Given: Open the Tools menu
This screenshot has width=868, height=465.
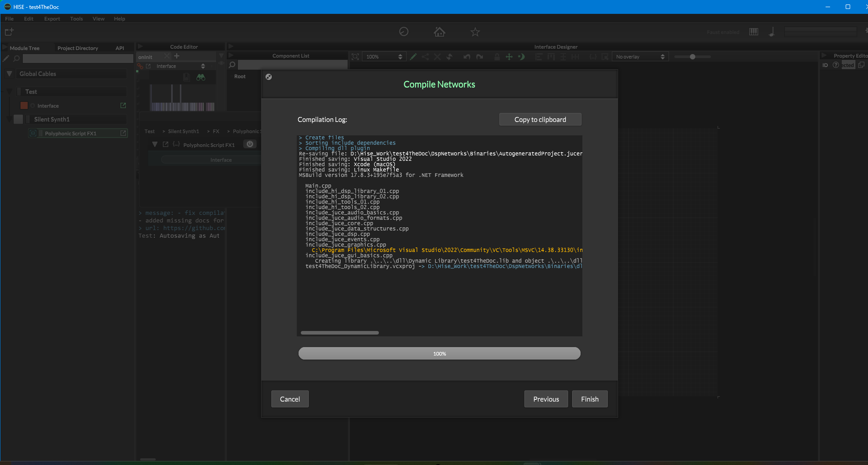Looking at the screenshot, I should [x=76, y=19].
